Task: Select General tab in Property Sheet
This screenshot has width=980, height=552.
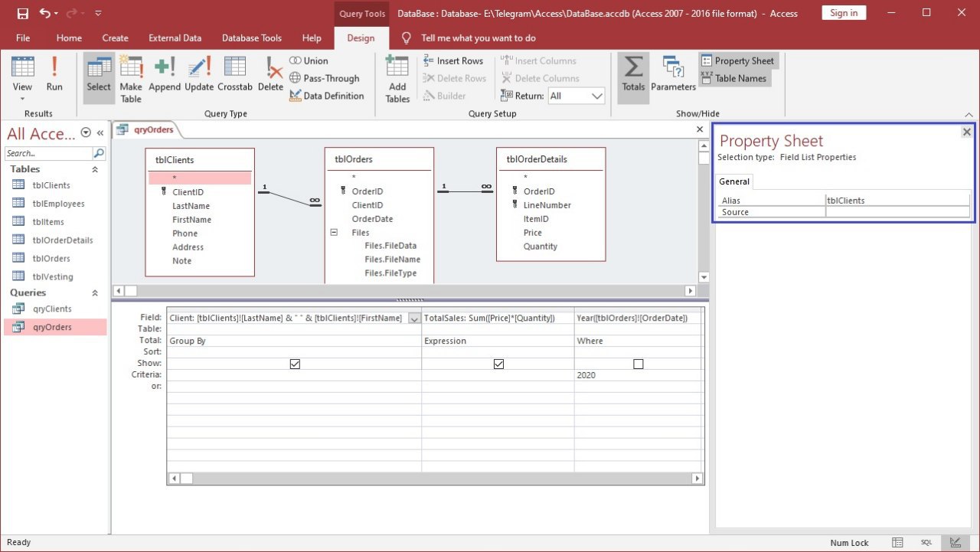Action: tap(734, 181)
